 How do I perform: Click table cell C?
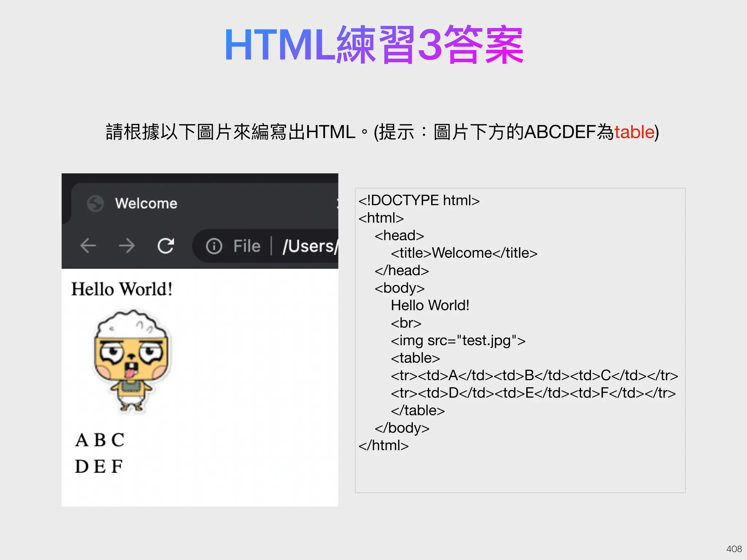point(118,440)
